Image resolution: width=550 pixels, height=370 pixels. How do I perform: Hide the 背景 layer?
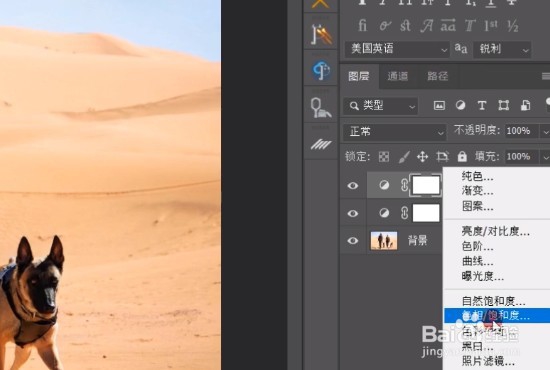(353, 241)
